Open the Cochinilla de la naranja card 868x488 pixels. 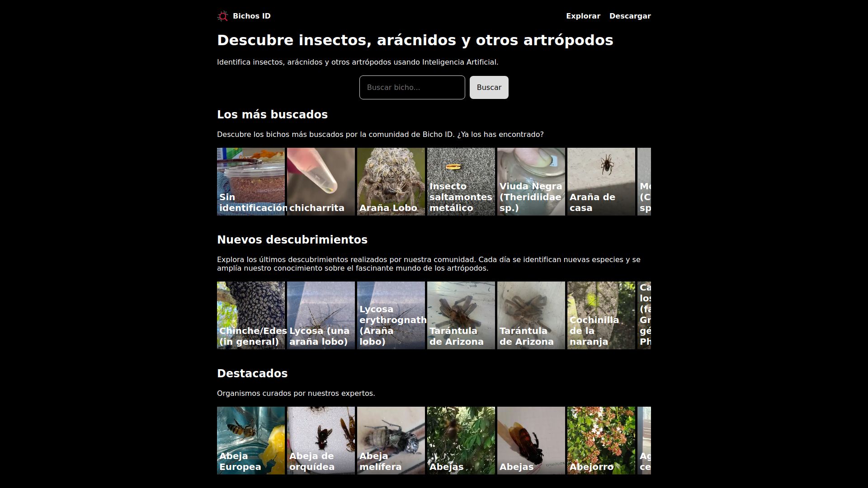click(601, 315)
